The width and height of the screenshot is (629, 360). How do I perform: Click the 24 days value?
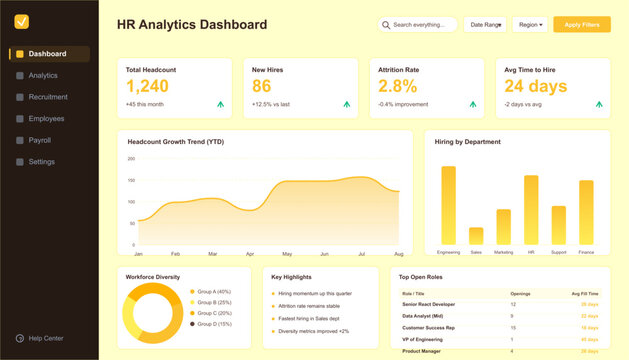[536, 86]
